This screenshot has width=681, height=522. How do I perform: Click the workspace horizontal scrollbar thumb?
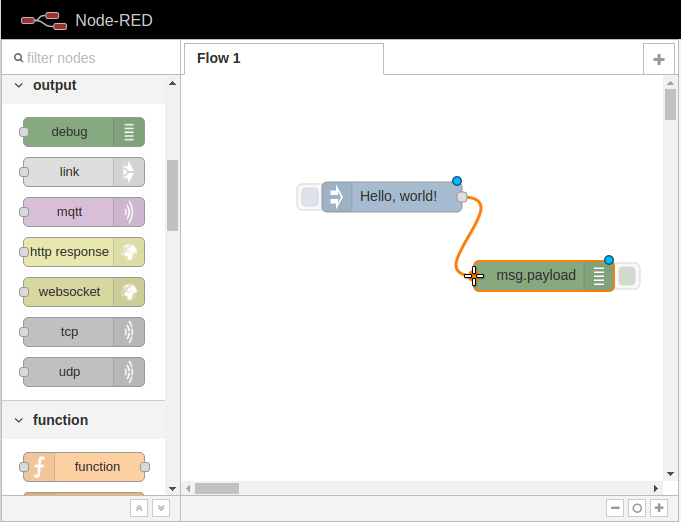coord(217,489)
